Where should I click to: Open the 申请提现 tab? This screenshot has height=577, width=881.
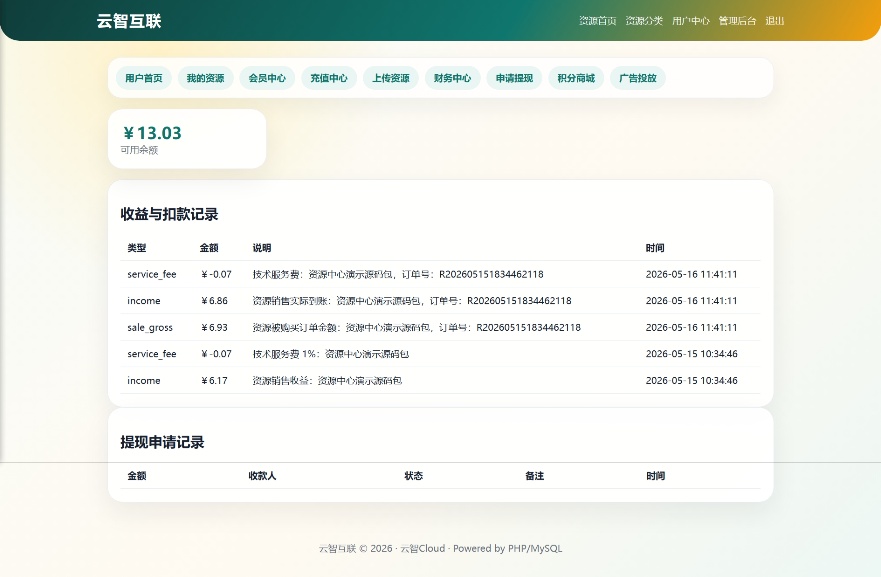pyautogui.click(x=515, y=78)
